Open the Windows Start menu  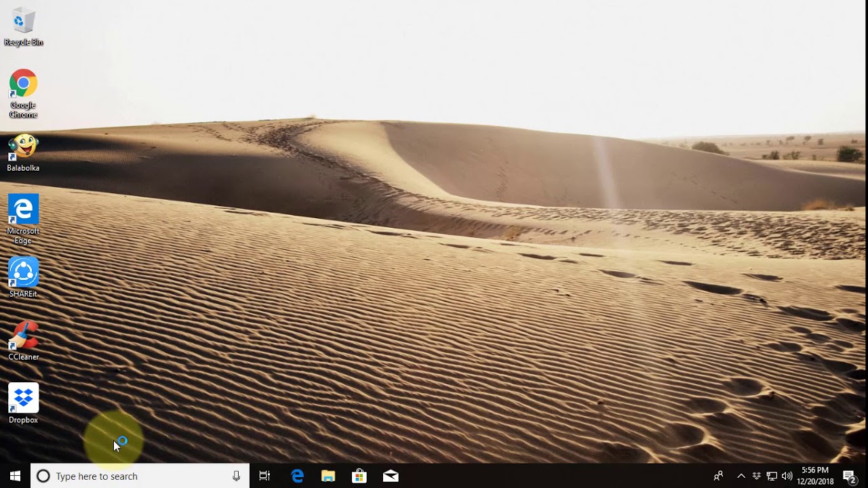click(15, 476)
